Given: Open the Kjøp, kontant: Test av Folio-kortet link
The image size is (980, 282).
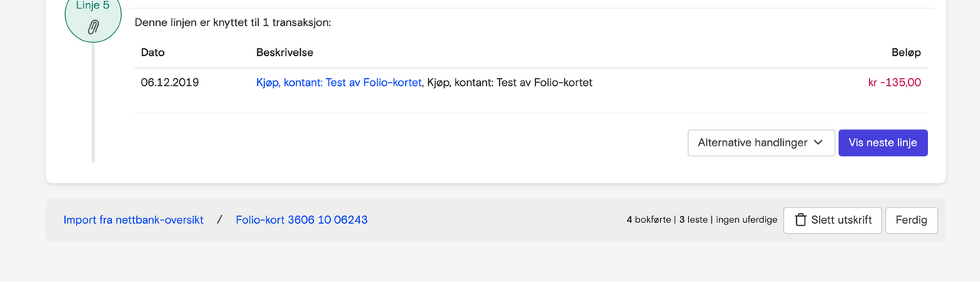Looking at the screenshot, I should pyautogui.click(x=338, y=82).
